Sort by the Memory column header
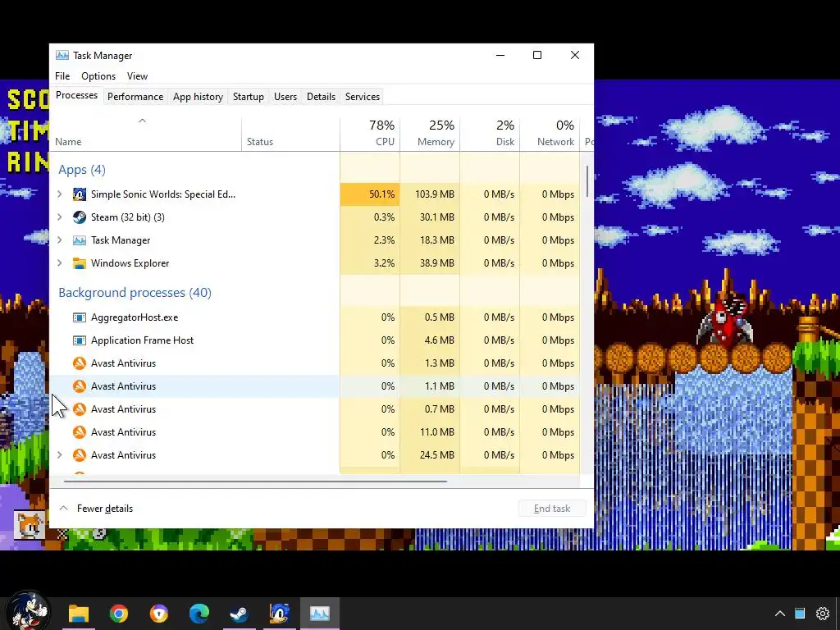Image resolution: width=840 pixels, height=630 pixels. [x=430, y=134]
